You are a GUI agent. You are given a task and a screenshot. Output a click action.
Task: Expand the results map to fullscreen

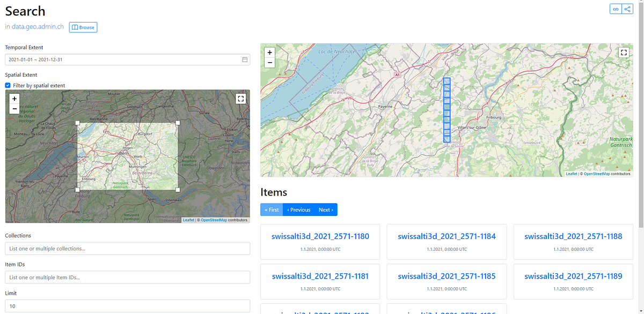[x=624, y=53]
